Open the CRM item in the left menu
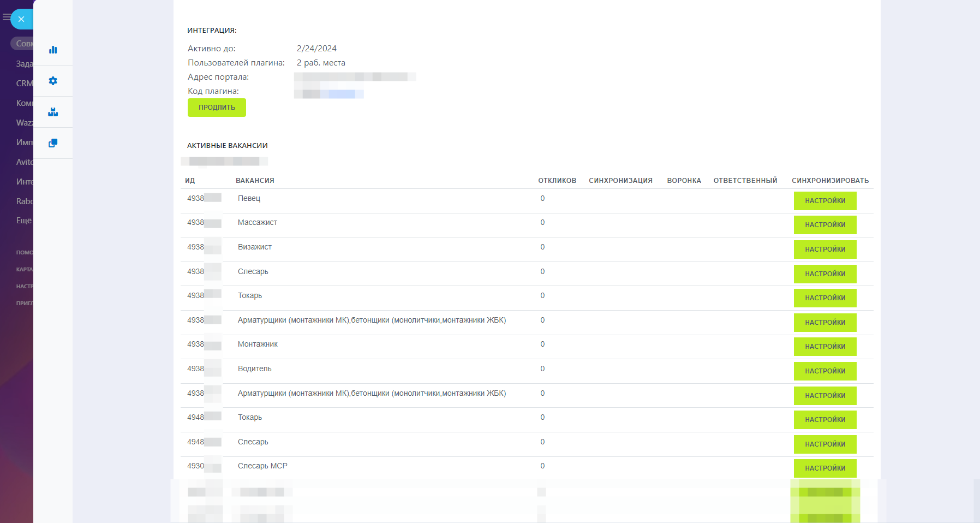 coord(25,84)
